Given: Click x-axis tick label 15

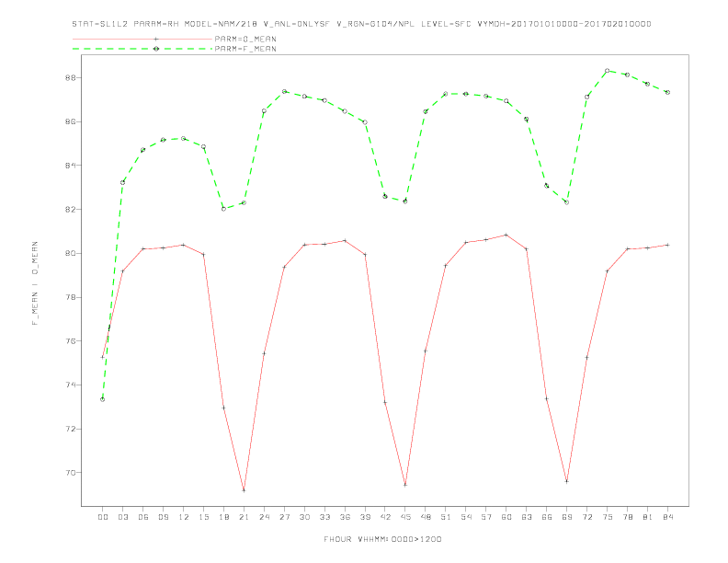Looking at the screenshot, I should point(203,517).
